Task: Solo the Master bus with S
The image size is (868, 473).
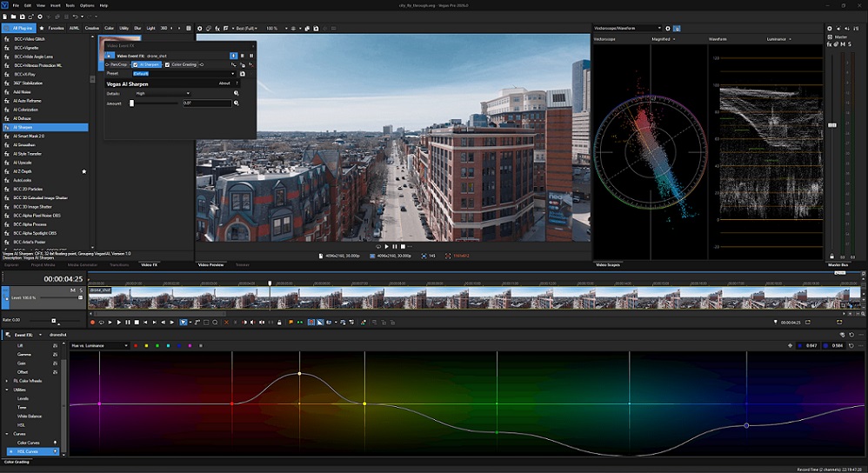Action: pos(850,44)
